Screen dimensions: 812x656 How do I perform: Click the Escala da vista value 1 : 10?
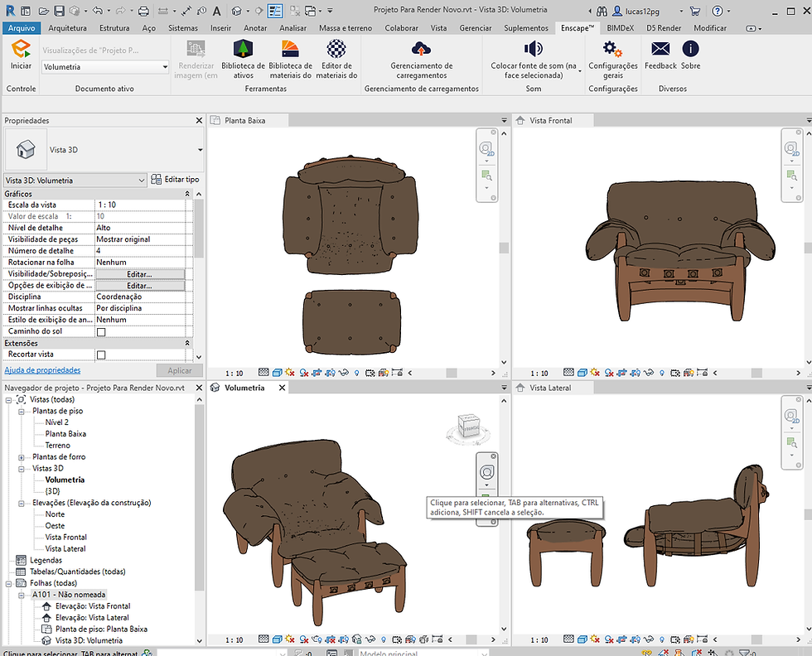pos(140,205)
